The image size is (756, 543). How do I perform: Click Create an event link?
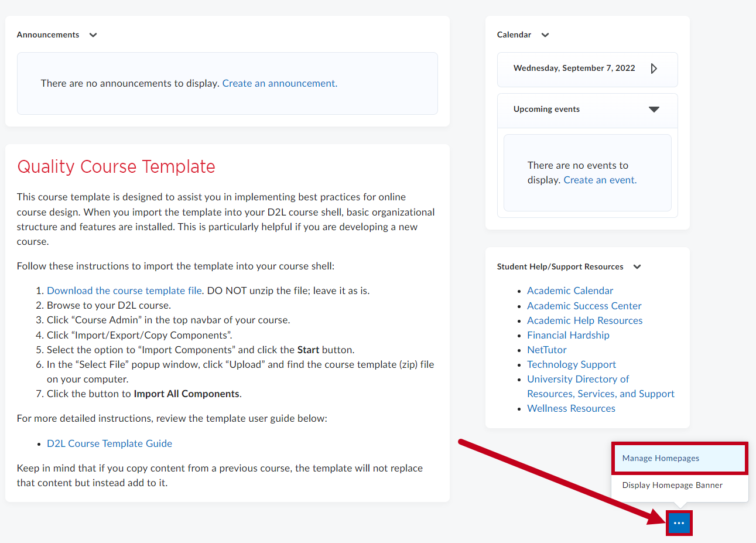599,180
